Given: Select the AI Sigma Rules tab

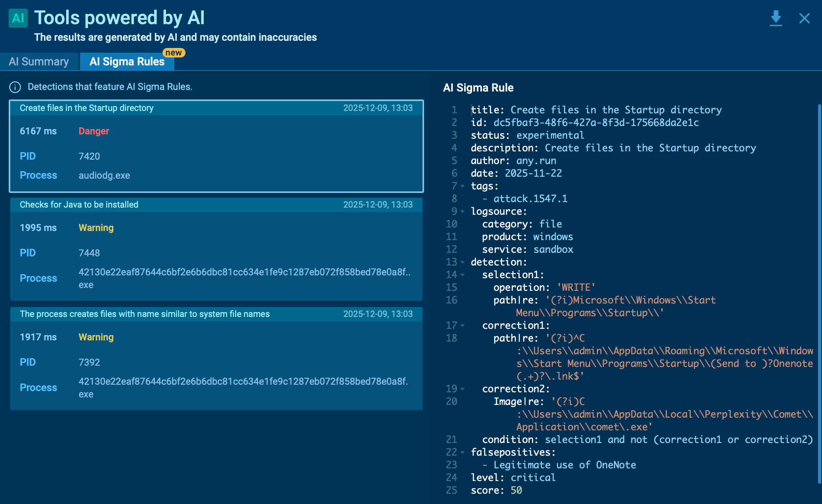Looking at the screenshot, I should pyautogui.click(x=127, y=62).
